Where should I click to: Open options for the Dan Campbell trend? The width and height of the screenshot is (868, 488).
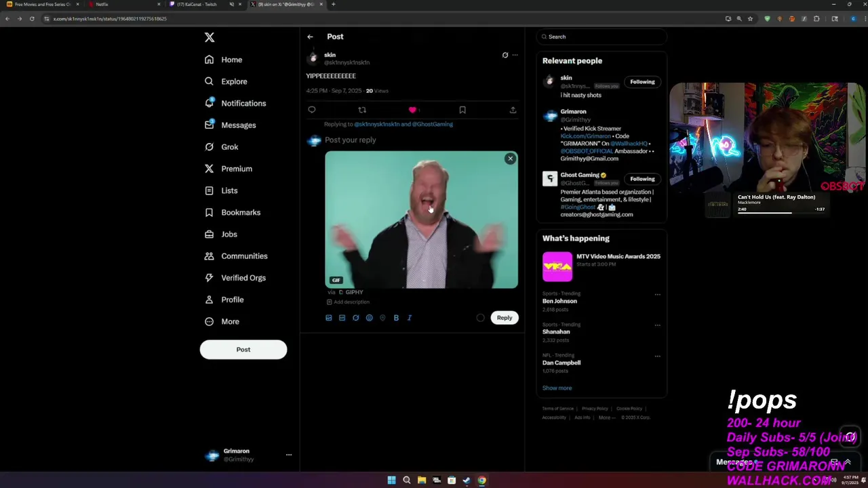[x=657, y=357]
